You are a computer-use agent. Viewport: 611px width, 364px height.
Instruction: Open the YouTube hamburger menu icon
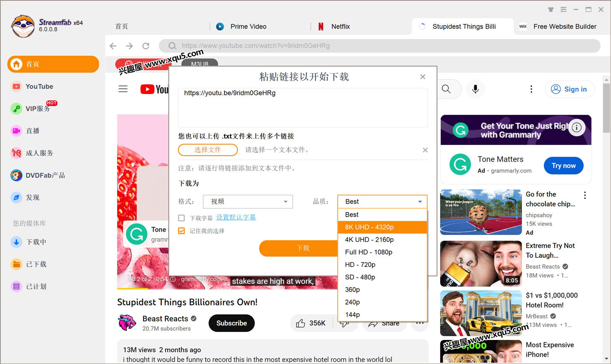click(123, 89)
